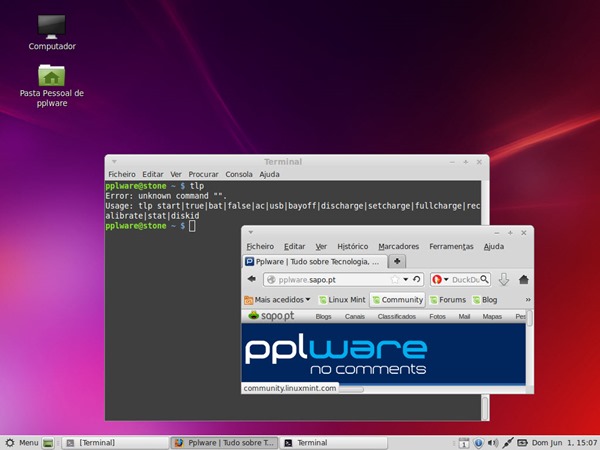Open Classificados link in sapo bar
The image size is (600, 450).
point(396,316)
